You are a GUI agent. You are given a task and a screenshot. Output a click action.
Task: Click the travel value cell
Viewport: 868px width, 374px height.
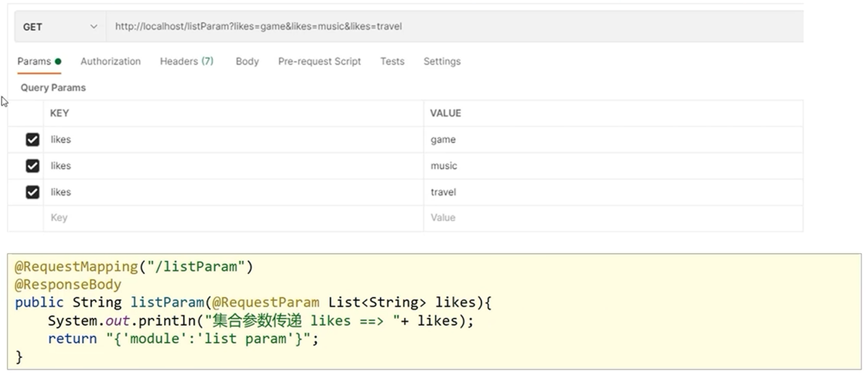613,193
